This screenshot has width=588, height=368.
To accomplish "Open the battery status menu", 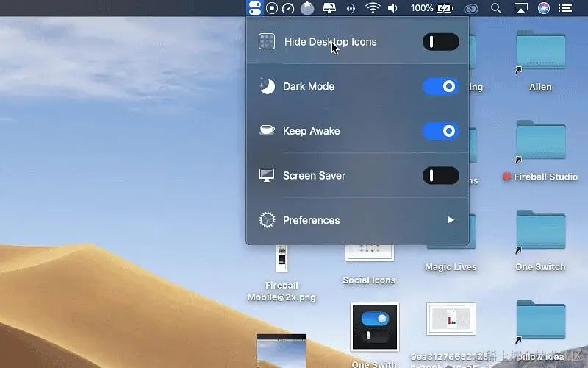I will (x=432, y=8).
